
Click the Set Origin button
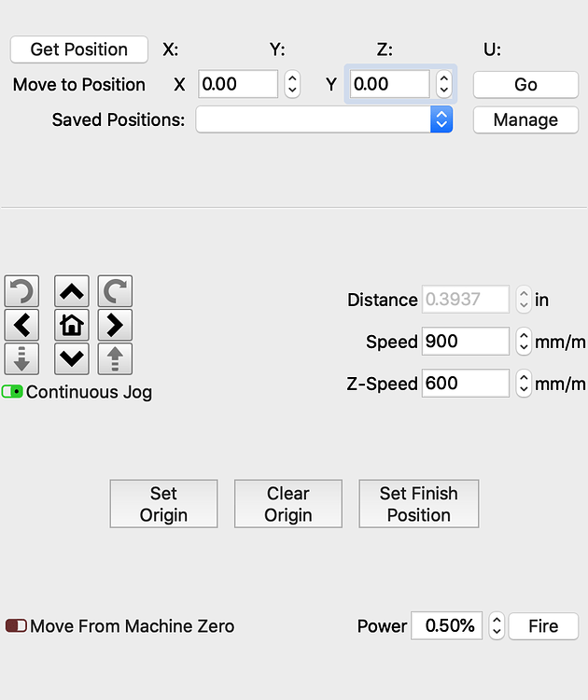tap(164, 504)
